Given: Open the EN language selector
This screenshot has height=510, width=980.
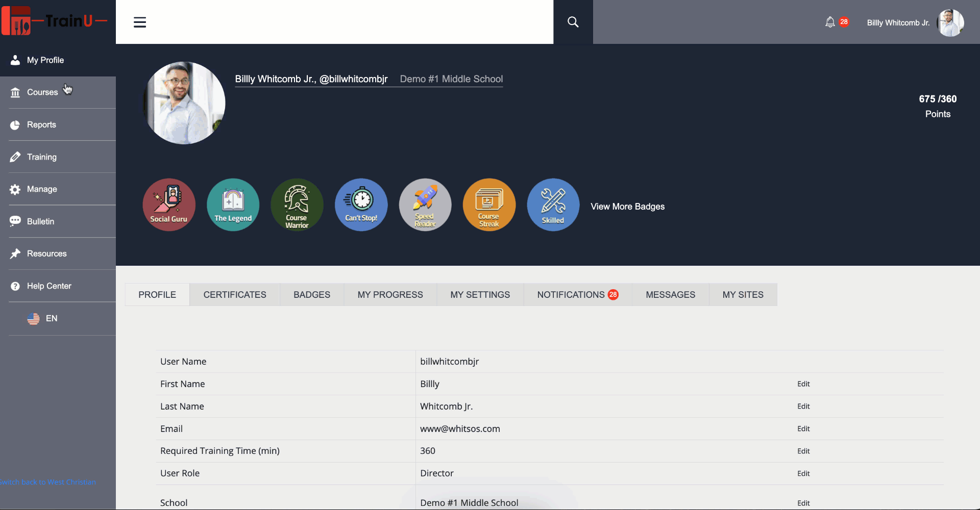Looking at the screenshot, I should pos(43,319).
